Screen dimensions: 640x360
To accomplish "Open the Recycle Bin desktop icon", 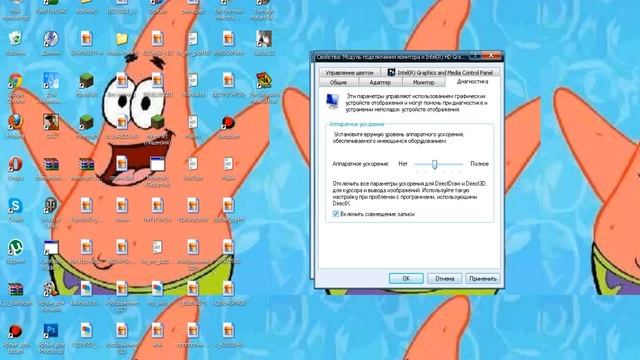I will (x=16, y=39).
